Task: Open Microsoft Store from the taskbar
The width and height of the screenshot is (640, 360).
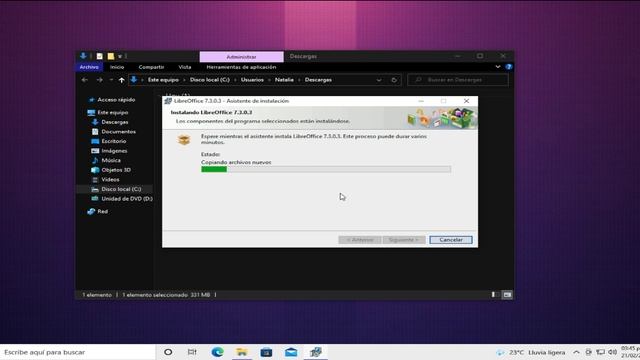Action: [x=266, y=352]
